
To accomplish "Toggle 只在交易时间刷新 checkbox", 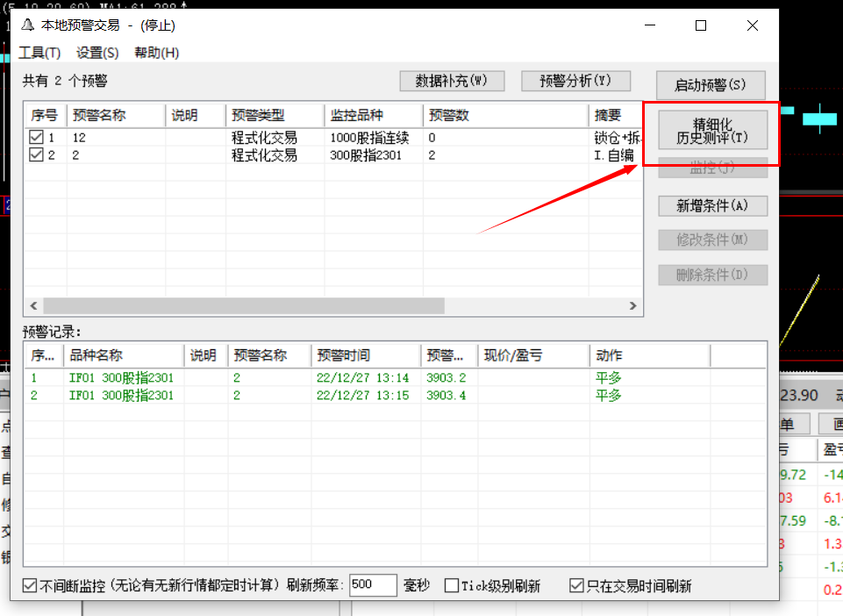I will coord(576,586).
